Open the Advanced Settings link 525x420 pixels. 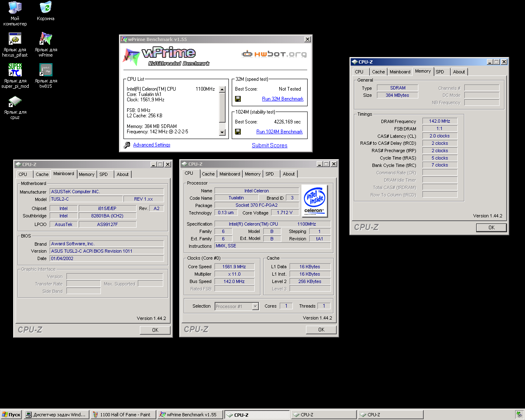point(152,145)
